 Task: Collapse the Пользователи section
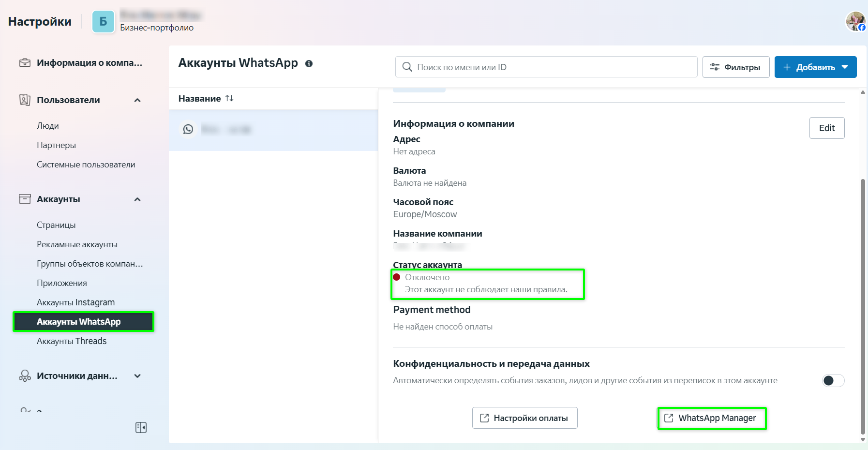click(x=137, y=100)
